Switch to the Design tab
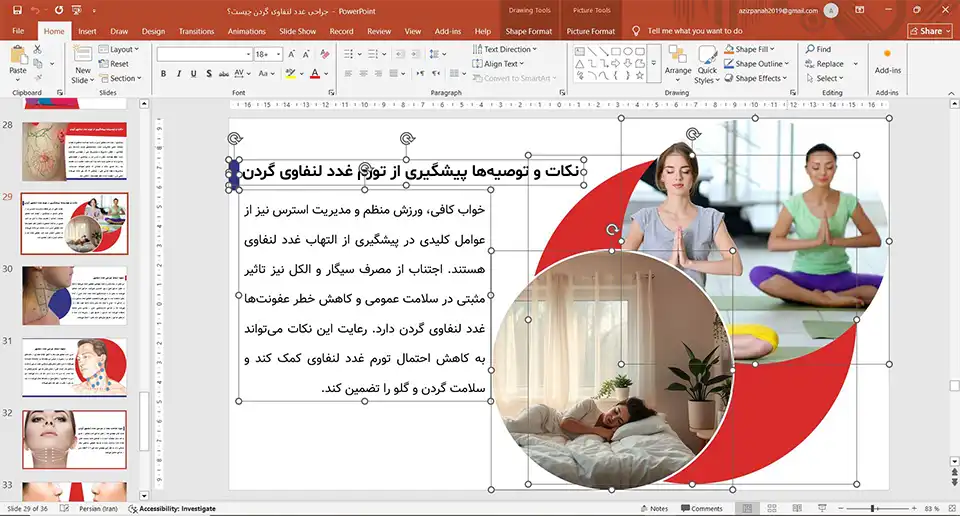Image resolution: width=960 pixels, height=516 pixels. point(153,31)
